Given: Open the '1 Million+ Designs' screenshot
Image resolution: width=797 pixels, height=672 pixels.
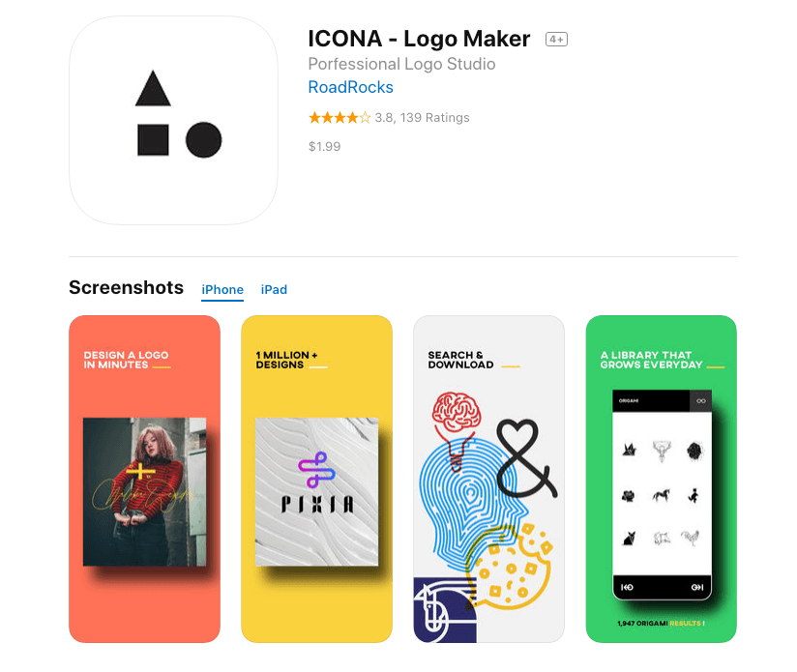Looking at the screenshot, I should [x=316, y=479].
